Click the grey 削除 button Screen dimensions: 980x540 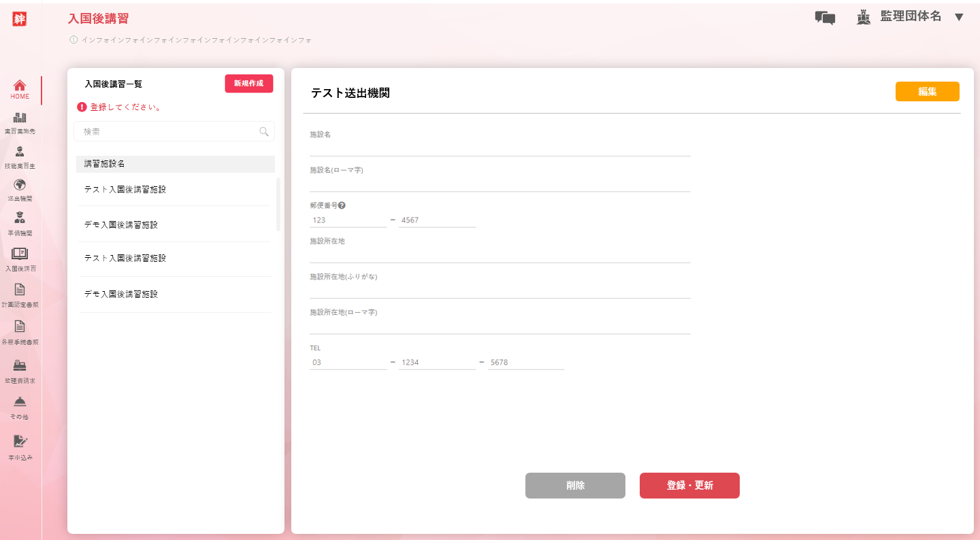tap(575, 486)
